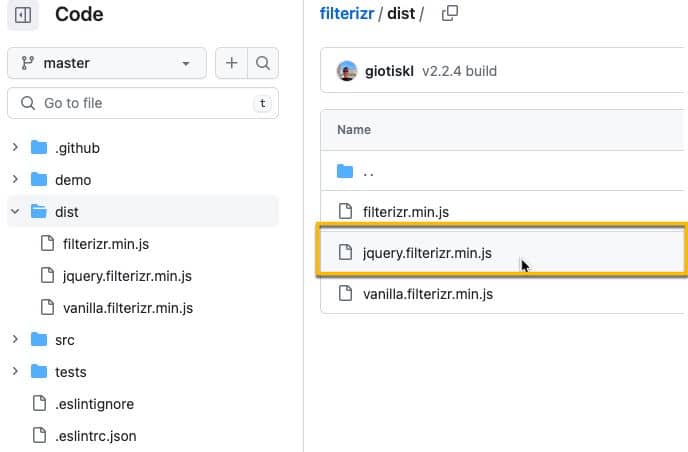Screen dimensions: 688x452
Task: Copy the path using copy icon
Action: [x=450, y=13]
